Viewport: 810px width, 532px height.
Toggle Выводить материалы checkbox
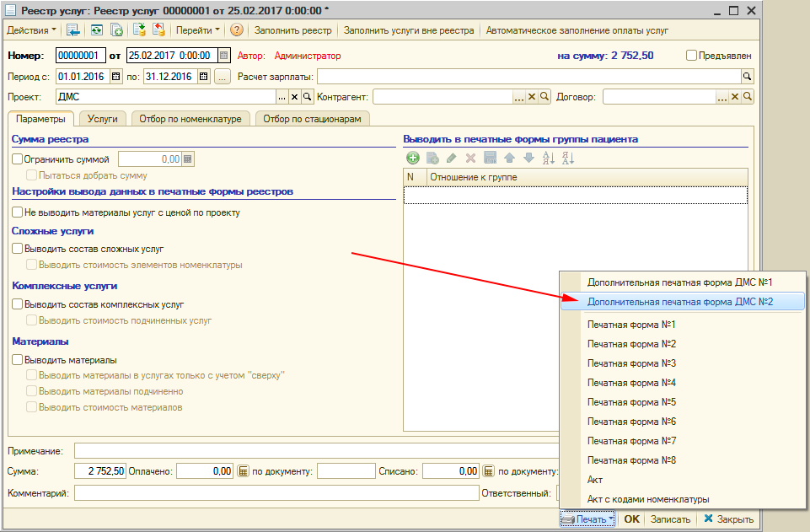[17, 360]
